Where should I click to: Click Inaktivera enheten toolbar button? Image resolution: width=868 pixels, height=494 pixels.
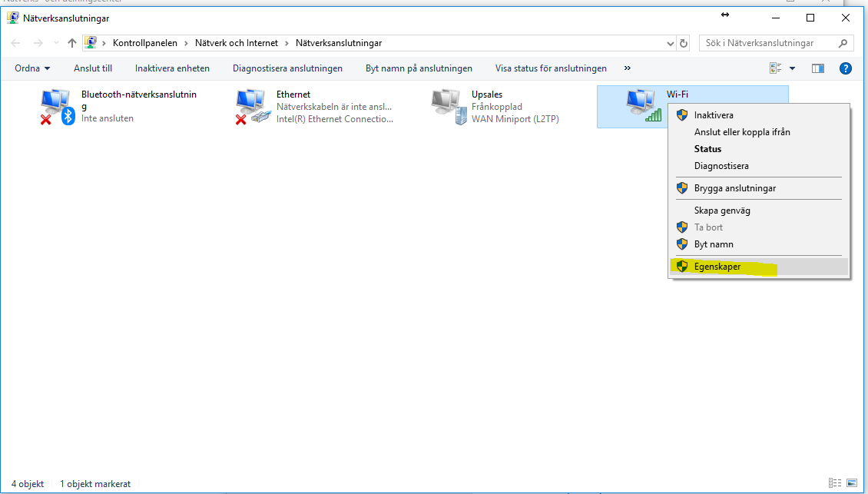coord(172,68)
